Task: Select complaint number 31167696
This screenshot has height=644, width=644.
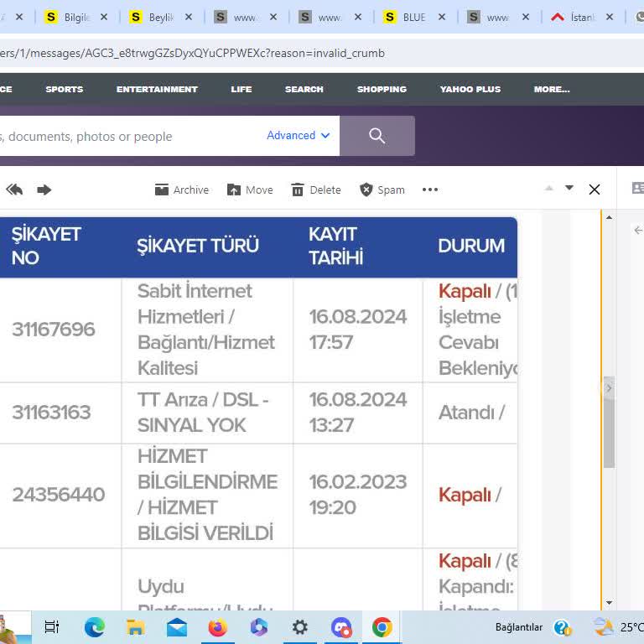Action: (x=54, y=330)
